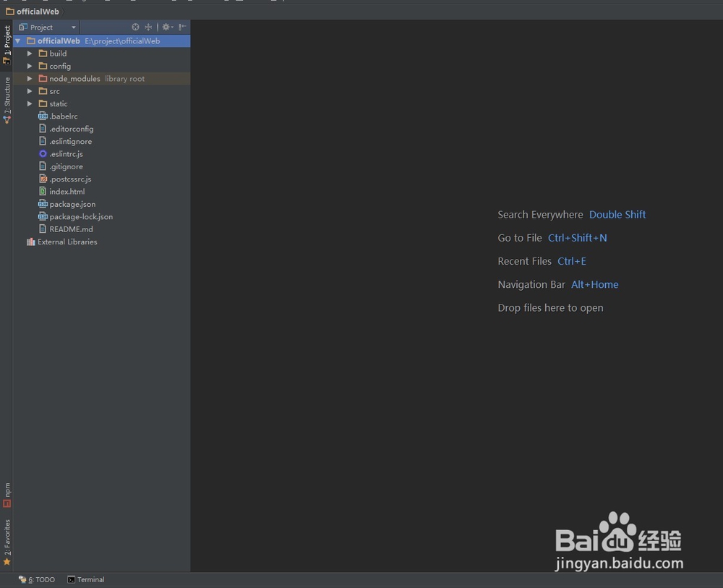The image size is (723, 588).
Task: Select package.json in the project tree
Action: [x=73, y=204]
